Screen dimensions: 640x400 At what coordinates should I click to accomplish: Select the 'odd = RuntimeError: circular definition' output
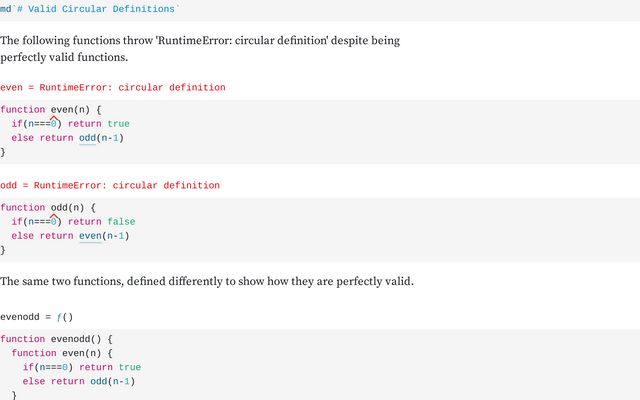(110, 185)
